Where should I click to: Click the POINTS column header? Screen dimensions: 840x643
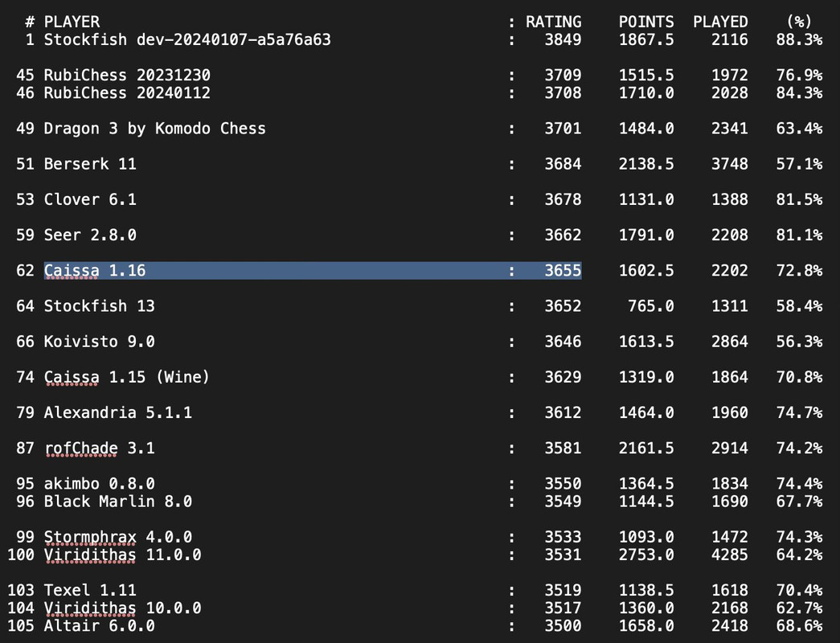pyautogui.click(x=646, y=22)
